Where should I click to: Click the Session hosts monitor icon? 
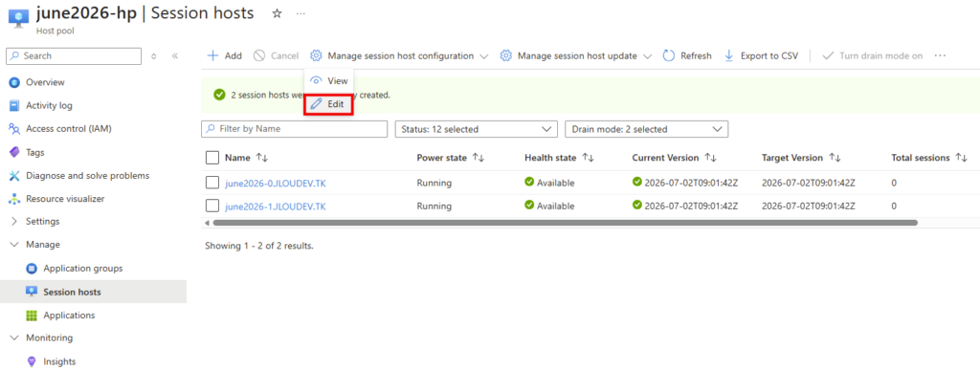(32, 292)
